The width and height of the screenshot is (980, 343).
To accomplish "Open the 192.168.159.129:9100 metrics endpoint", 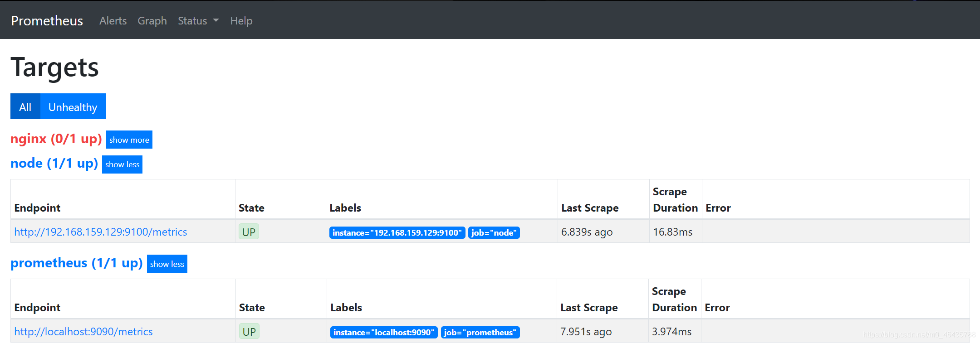I will coord(101,232).
